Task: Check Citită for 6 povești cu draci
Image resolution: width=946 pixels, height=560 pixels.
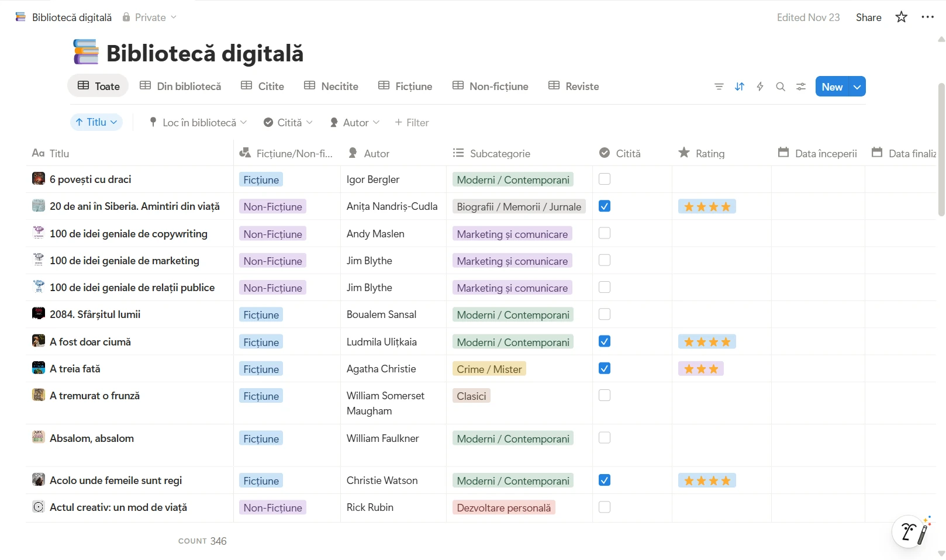Action: click(x=605, y=179)
